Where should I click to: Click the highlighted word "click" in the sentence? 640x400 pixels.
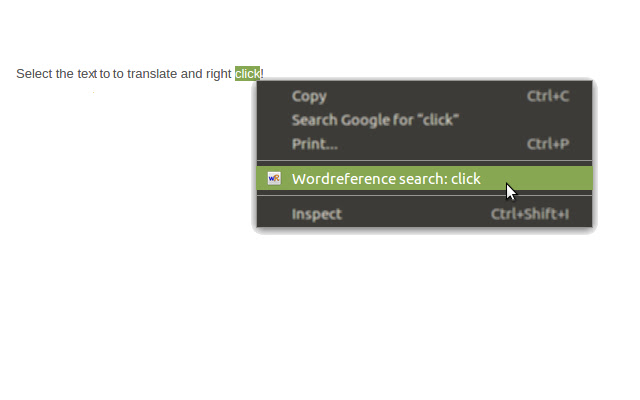[x=247, y=74]
